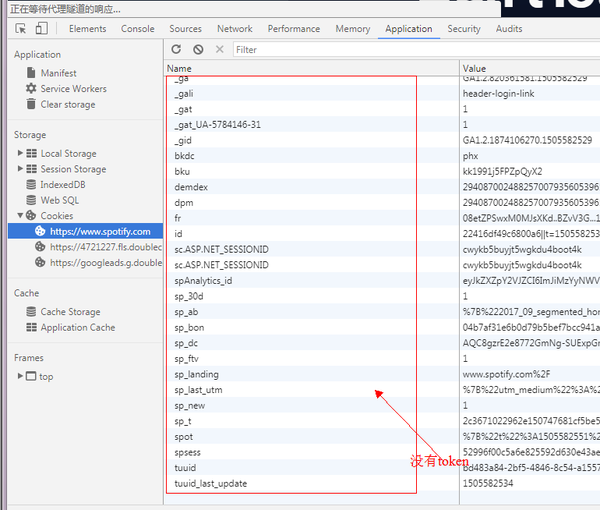Click the Application tab

(x=409, y=29)
